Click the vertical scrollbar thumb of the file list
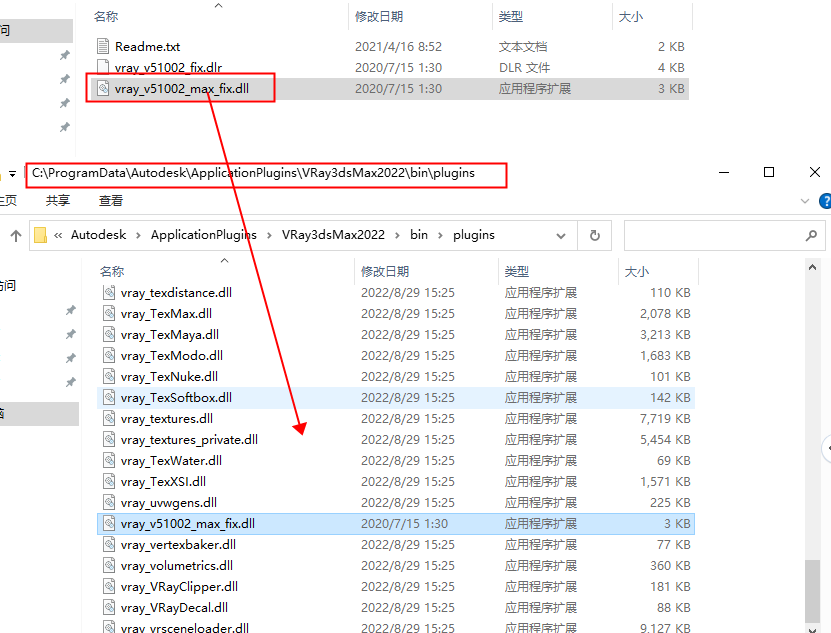The image size is (831, 633). click(x=812, y=591)
